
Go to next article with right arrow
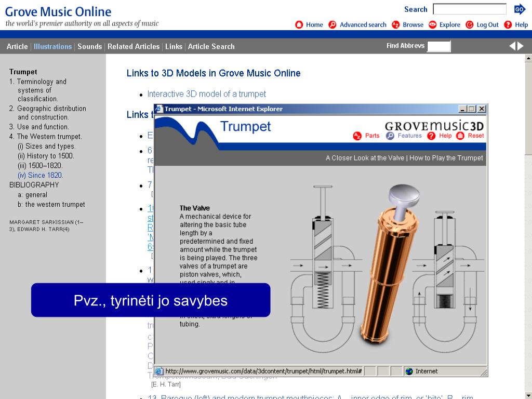[x=521, y=46]
